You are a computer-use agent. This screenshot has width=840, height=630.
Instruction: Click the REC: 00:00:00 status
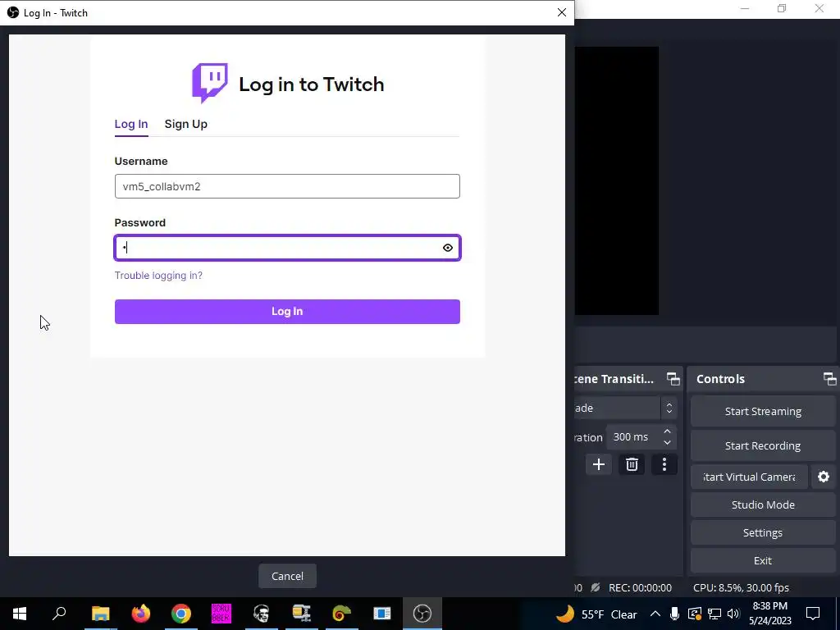pyautogui.click(x=640, y=587)
